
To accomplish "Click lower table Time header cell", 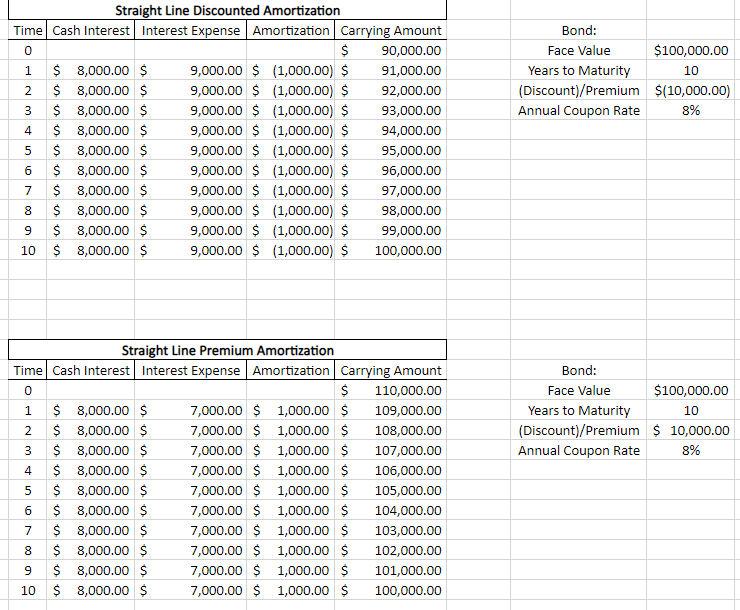I will (28, 370).
